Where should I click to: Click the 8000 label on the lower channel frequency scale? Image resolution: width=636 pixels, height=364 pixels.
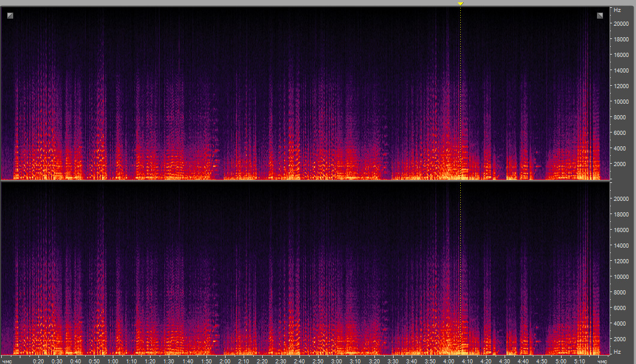coord(619,292)
